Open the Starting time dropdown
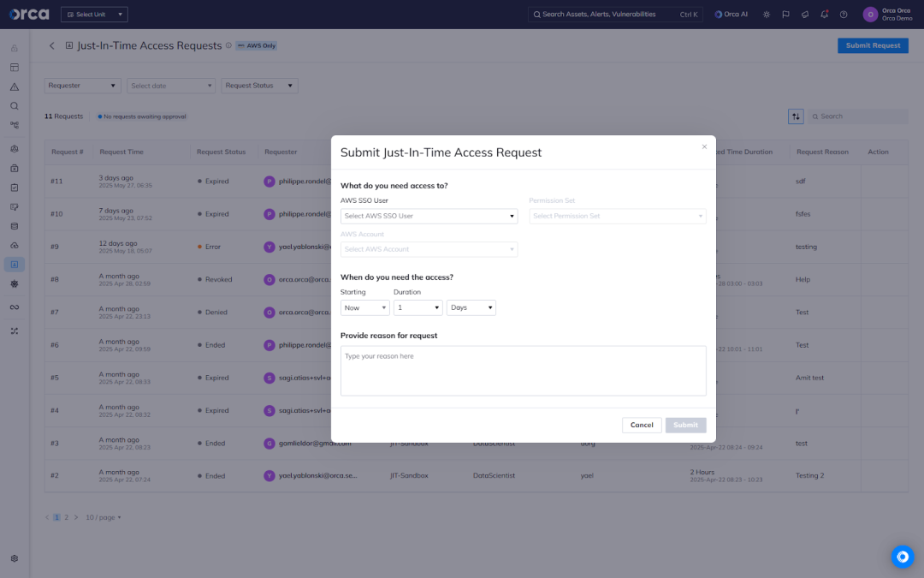This screenshot has height=578, width=924. (364, 307)
